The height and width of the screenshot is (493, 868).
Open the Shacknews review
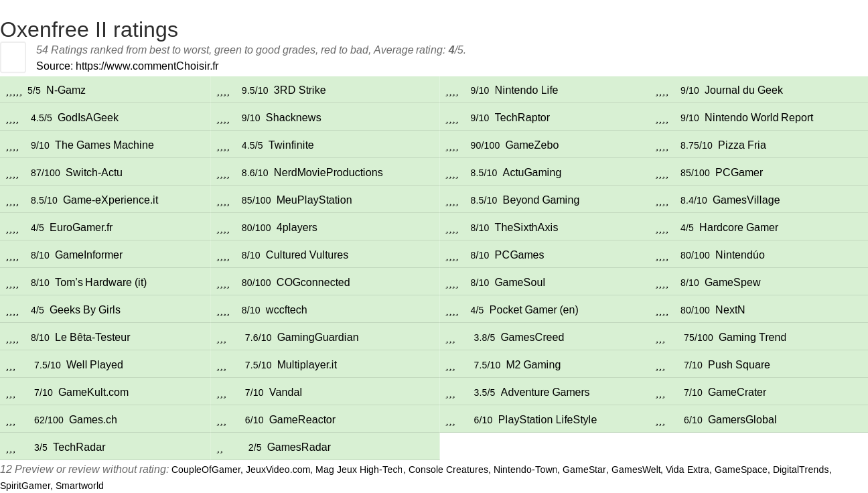[x=293, y=117]
